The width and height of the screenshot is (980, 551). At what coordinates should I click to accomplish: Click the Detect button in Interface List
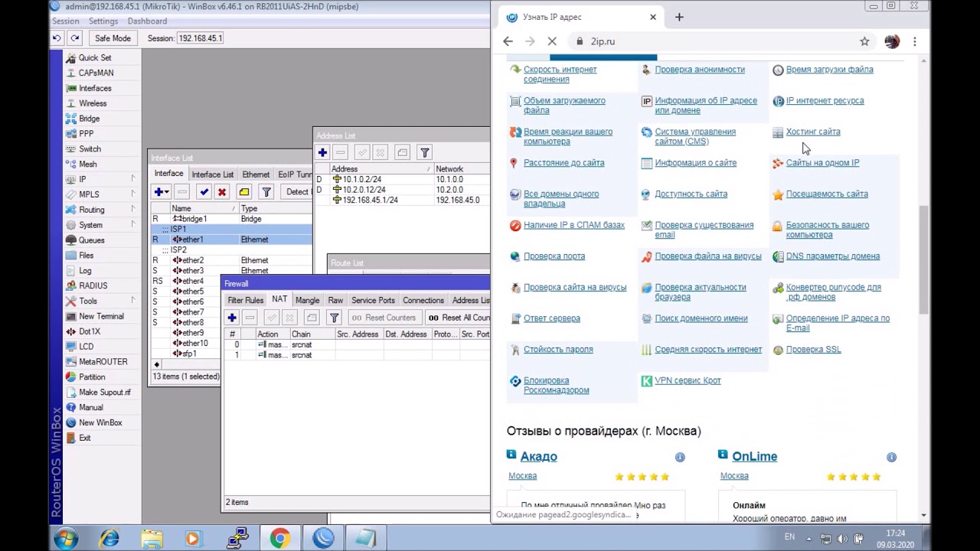[297, 192]
